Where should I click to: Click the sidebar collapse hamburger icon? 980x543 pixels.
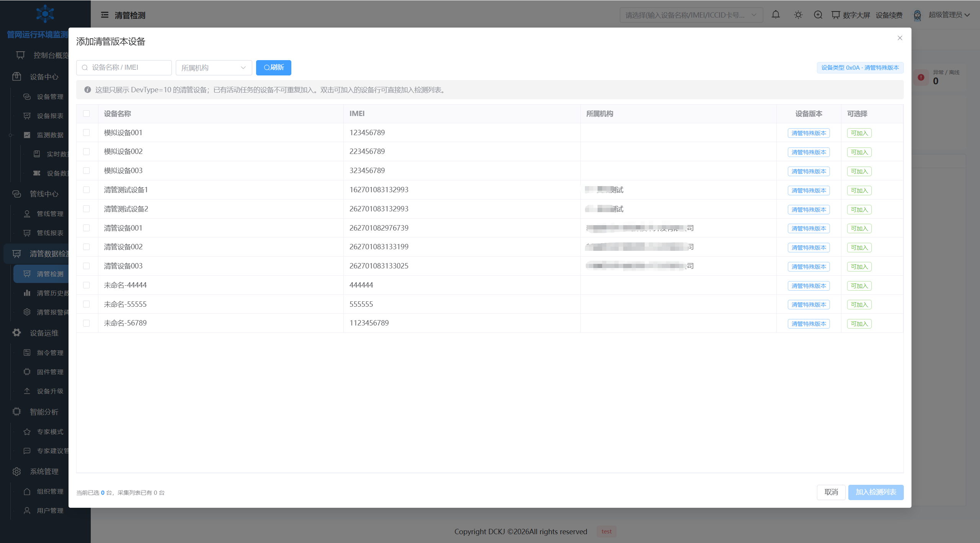(x=105, y=15)
